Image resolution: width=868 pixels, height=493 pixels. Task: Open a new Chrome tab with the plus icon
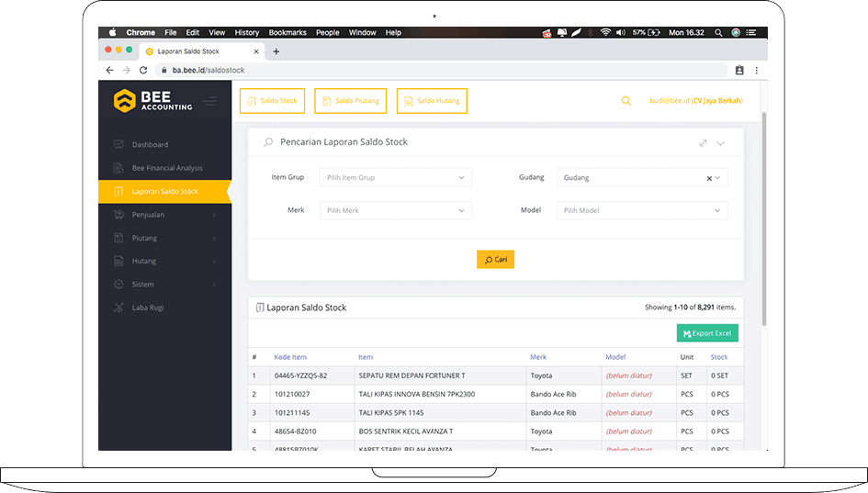pyautogui.click(x=276, y=51)
